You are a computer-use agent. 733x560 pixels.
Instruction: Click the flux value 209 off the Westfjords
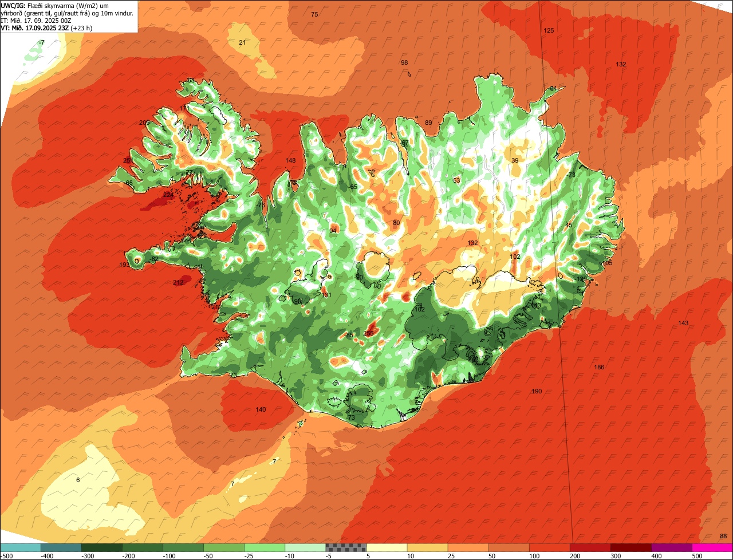144,123
